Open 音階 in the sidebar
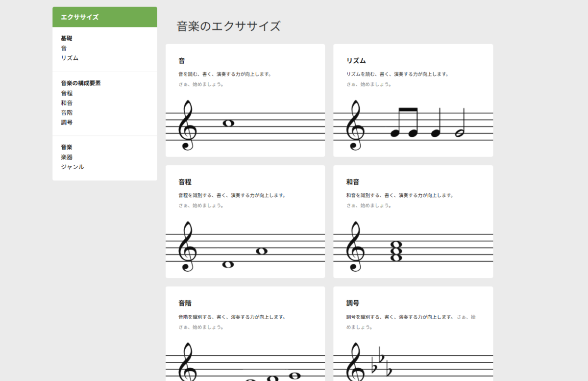Image resolution: width=588 pixels, height=381 pixels. (67, 113)
